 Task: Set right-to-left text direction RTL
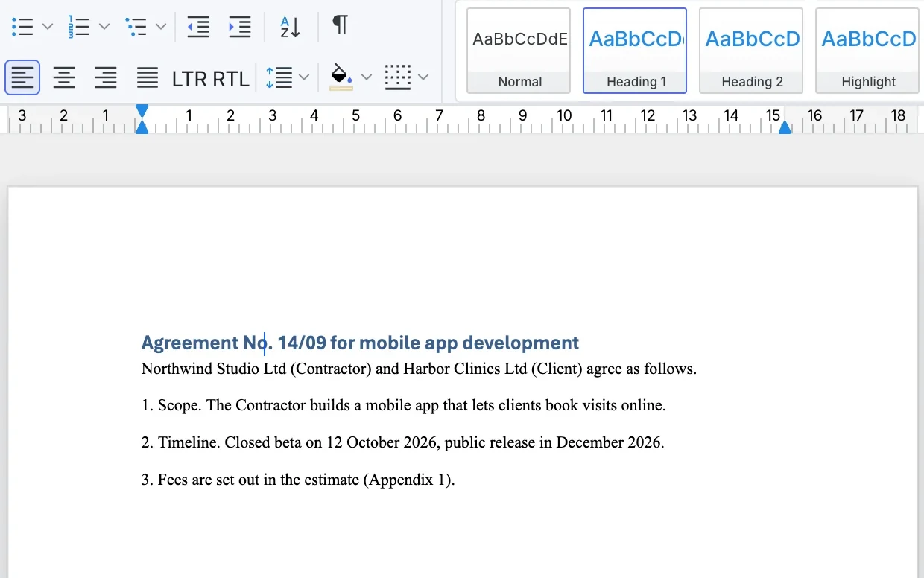(x=231, y=78)
